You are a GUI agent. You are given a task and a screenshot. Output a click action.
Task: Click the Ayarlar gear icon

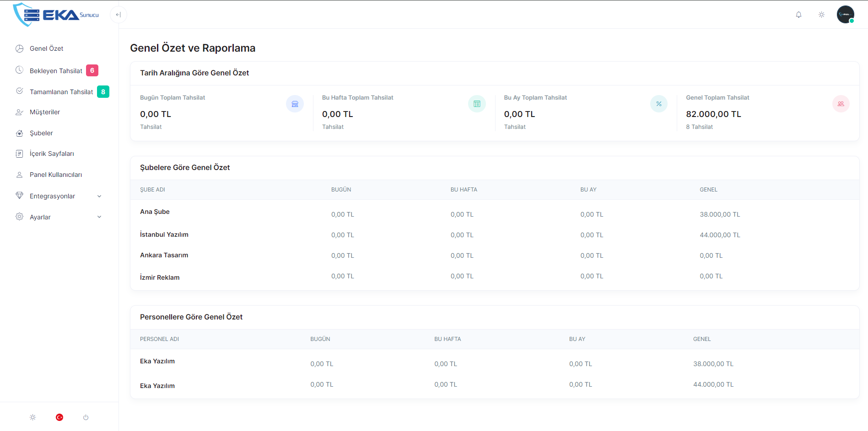click(x=19, y=217)
